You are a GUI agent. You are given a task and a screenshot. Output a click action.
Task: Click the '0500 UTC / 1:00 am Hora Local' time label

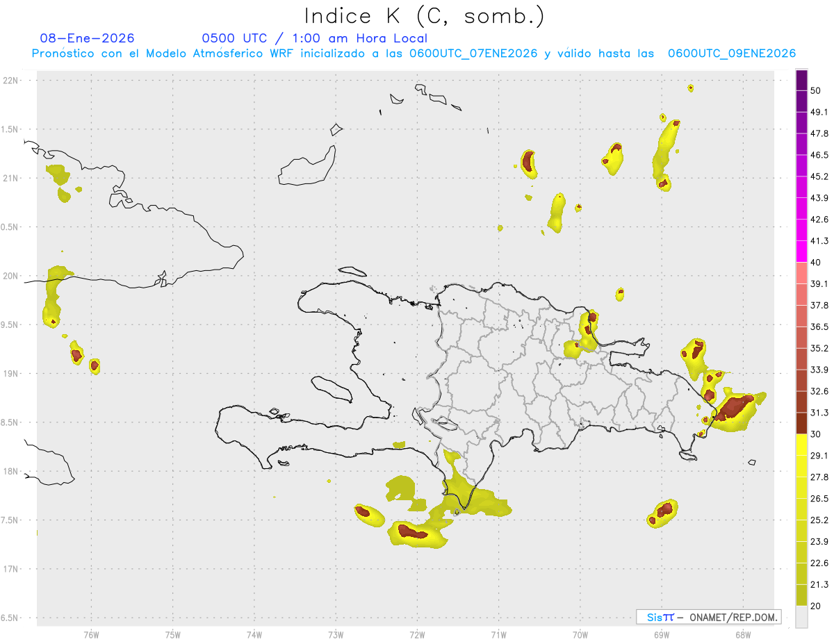pyautogui.click(x=314, y=38)
